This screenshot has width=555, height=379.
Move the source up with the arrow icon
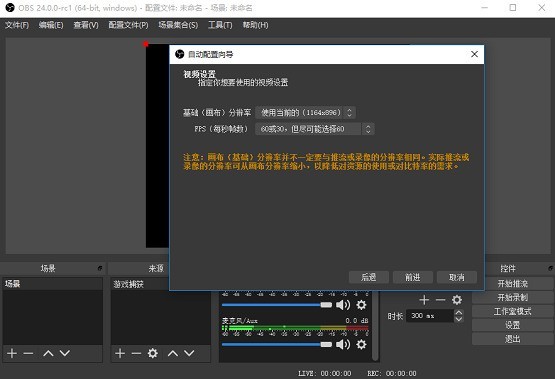pos(173,353)
